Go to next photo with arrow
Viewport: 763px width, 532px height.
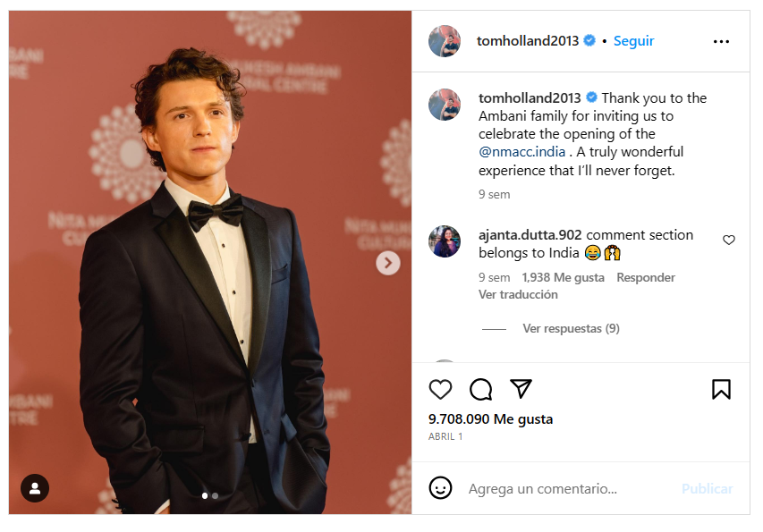387,263
